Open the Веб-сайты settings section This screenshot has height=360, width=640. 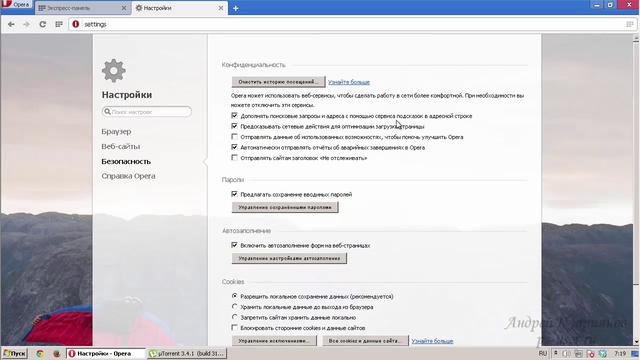tap(121, 146)
